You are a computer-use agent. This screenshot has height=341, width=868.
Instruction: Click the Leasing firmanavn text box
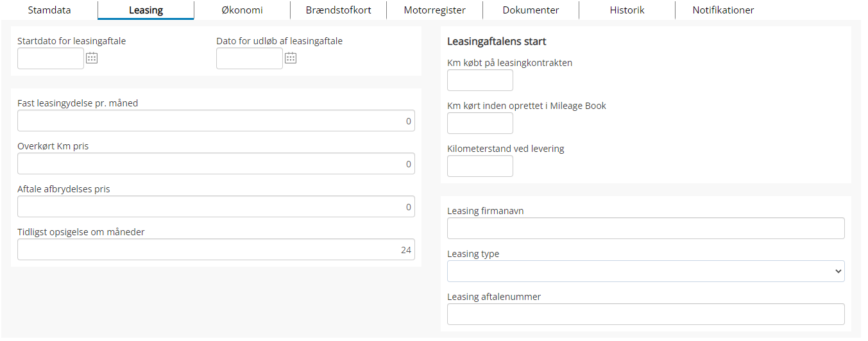tap(645, 228)
